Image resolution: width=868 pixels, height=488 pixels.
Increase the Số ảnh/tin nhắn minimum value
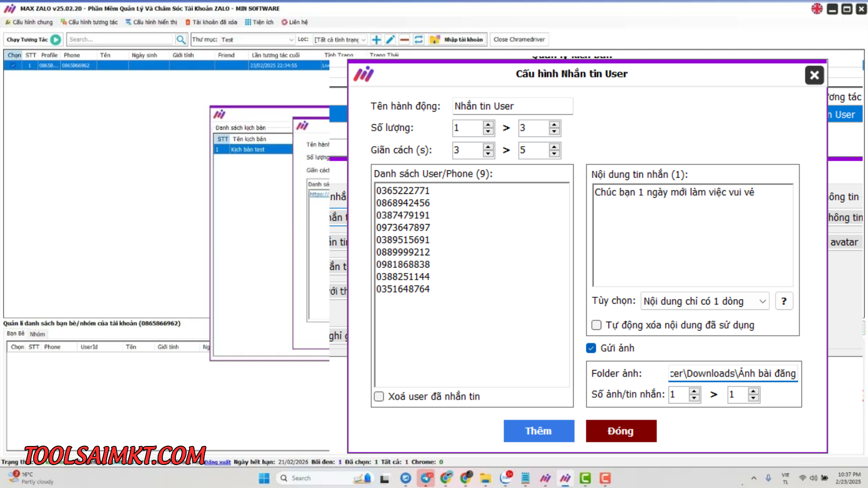(x=694, y=391)
